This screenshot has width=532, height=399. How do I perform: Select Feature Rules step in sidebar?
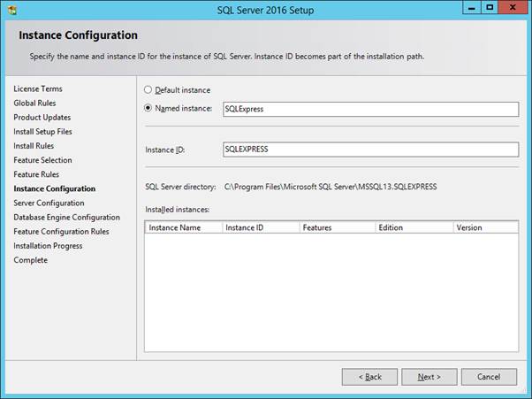point(36,174)
